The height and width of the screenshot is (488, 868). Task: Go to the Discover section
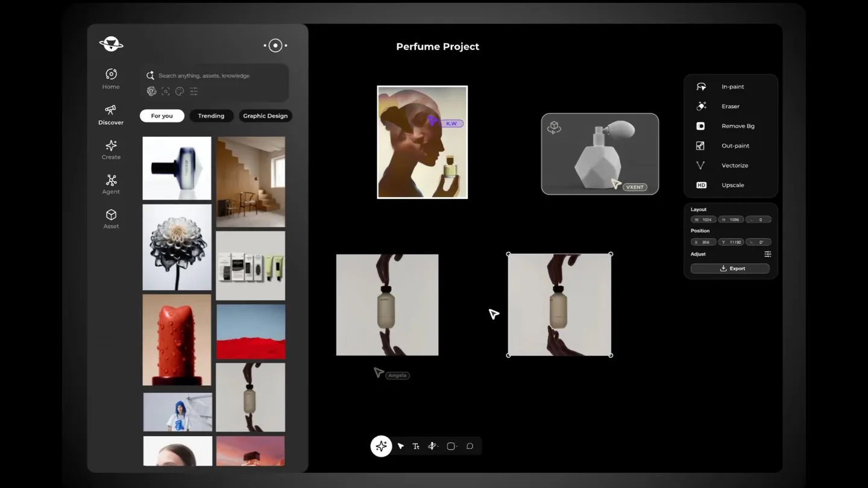(x=111, y=114)
